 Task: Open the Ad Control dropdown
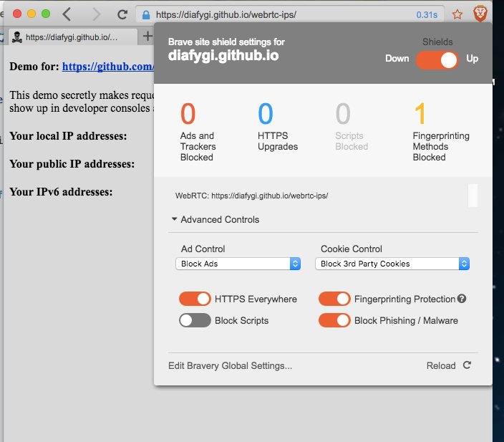(238, 264)
